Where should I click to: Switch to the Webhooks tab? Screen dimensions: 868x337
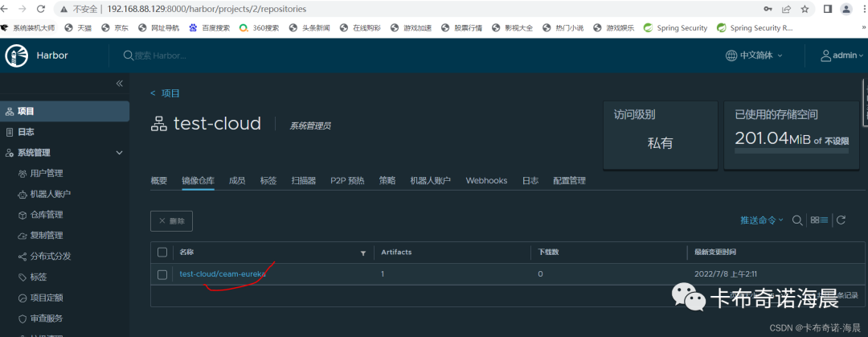486,181
